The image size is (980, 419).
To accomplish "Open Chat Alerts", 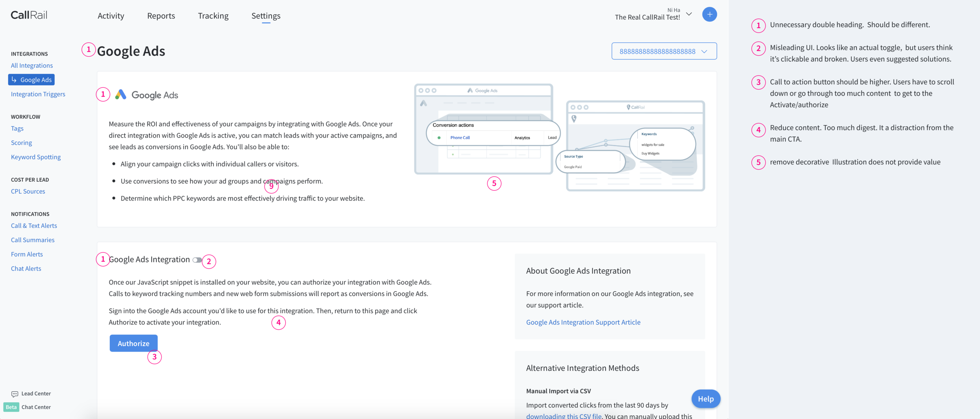I will [x=26, y=269].
